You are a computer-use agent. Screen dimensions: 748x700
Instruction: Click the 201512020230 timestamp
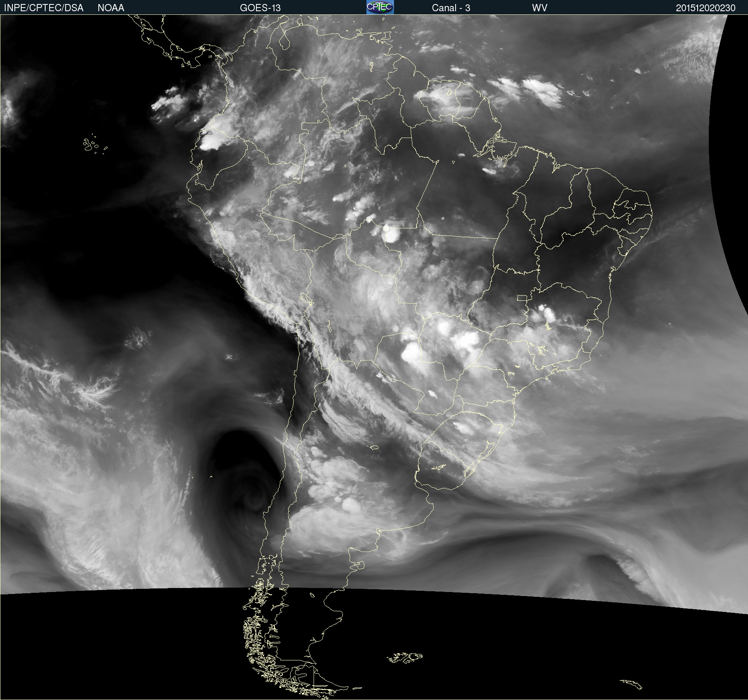tap(706, 8)
